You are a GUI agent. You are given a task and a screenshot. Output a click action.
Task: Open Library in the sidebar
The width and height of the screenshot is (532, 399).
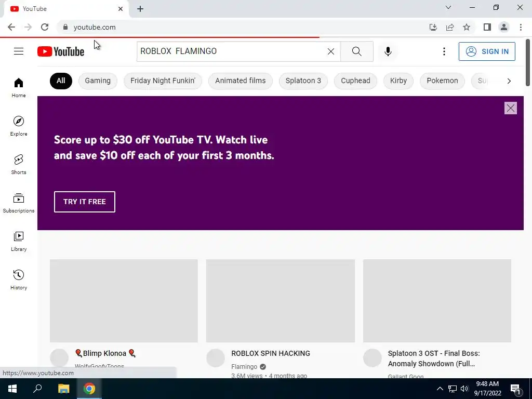click(x=19, y=241)
